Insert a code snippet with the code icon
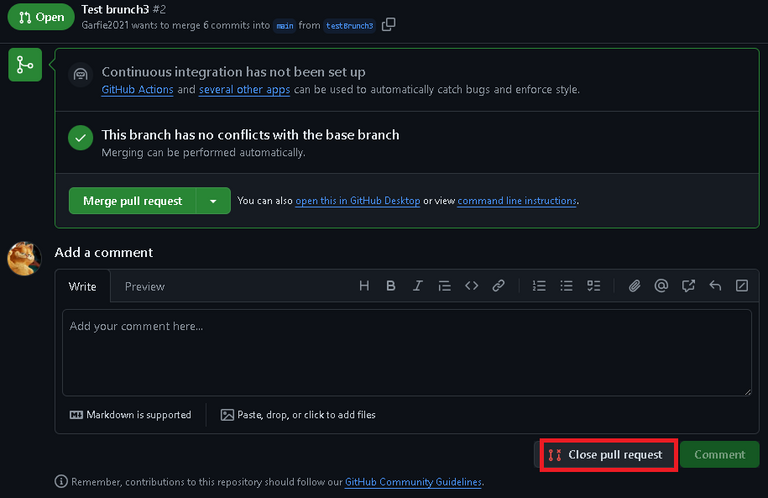 pyautogui.click(x=471, y=286)
